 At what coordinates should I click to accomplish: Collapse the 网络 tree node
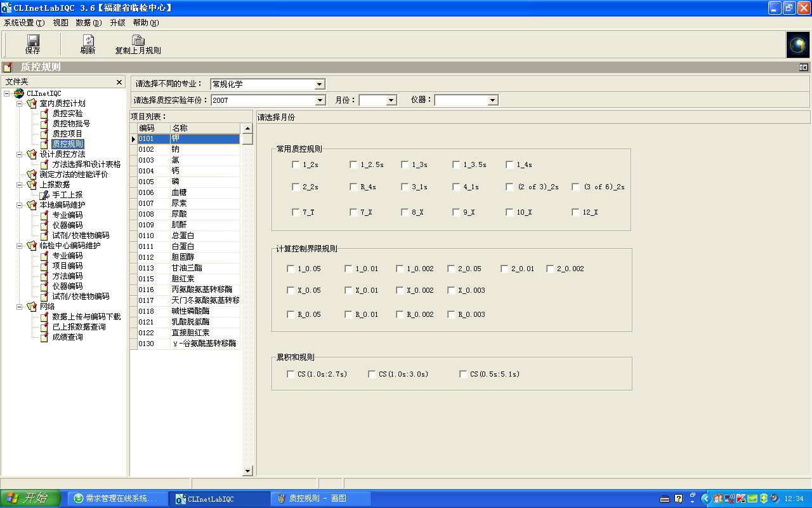[19, 307]
